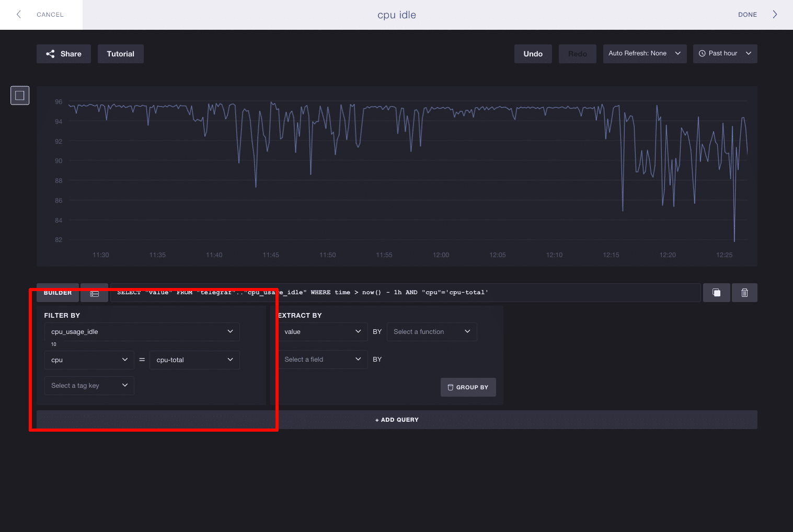Click the Group By button

[x=468, y=387]
